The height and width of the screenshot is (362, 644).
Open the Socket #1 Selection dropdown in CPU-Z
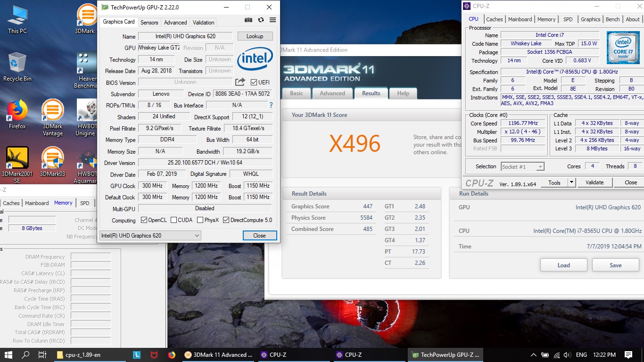[522, 166]
